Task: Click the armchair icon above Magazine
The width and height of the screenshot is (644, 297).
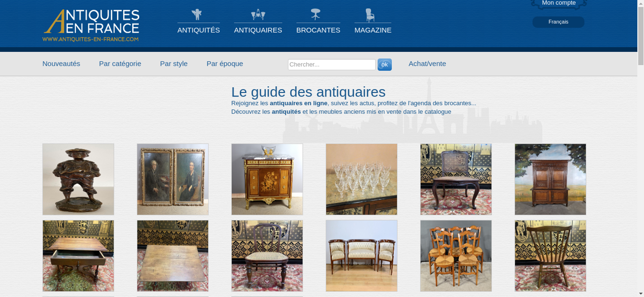Action: (370, 15)
